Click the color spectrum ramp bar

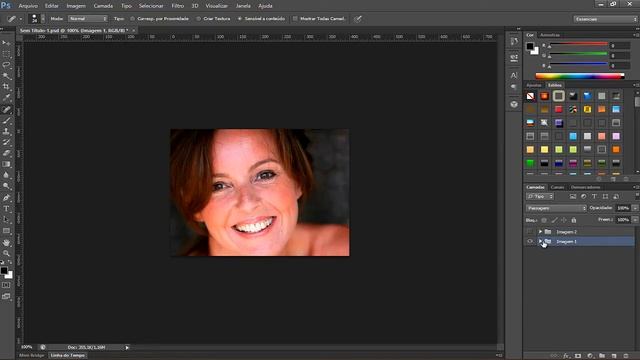(580, 76)
